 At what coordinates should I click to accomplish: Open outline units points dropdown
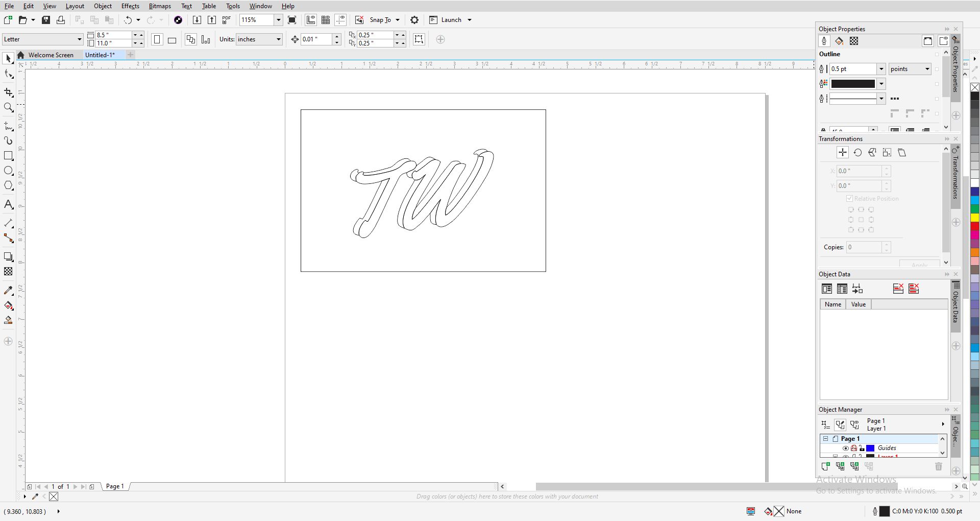click(927, 69)
